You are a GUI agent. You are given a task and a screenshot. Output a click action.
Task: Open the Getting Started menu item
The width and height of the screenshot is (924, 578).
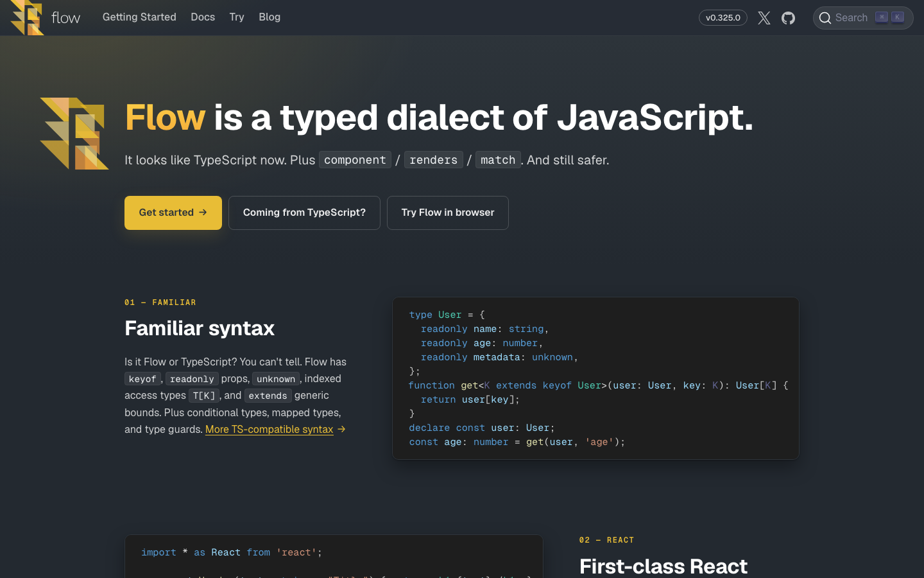coord(139,17)
